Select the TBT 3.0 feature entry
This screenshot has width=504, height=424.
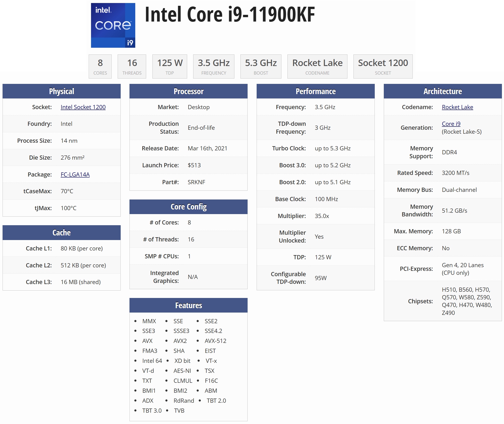pyautogui.click(x=151, y=411)
